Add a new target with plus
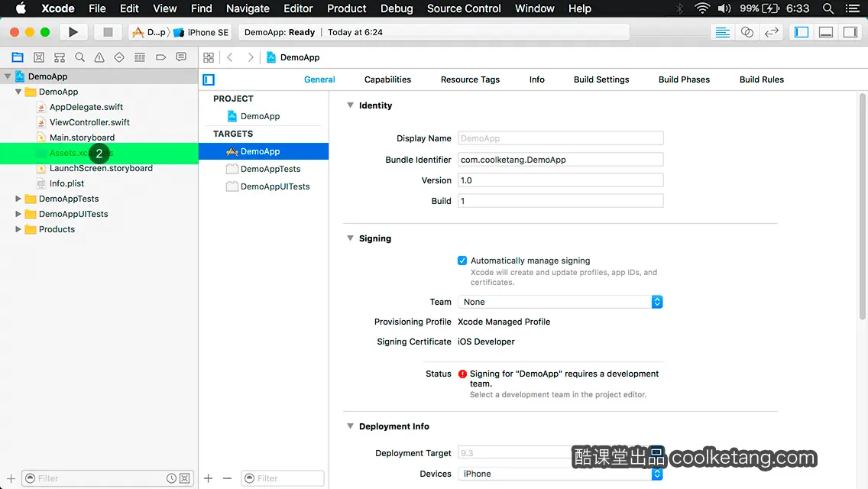 [208, 478]
